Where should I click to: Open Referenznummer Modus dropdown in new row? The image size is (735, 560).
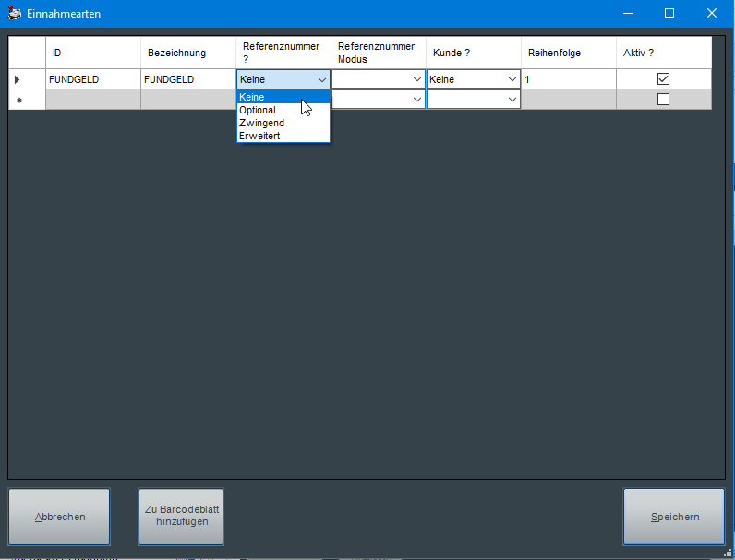pos(416,100)
